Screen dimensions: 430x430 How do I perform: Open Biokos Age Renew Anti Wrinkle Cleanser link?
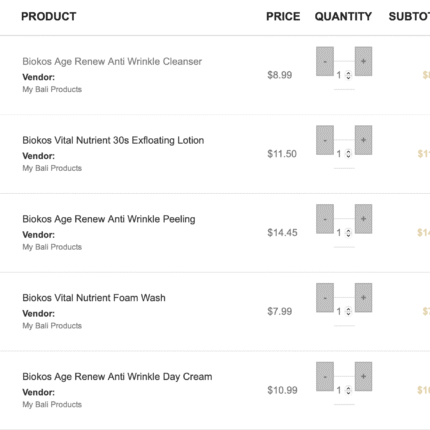coord(112,61)
